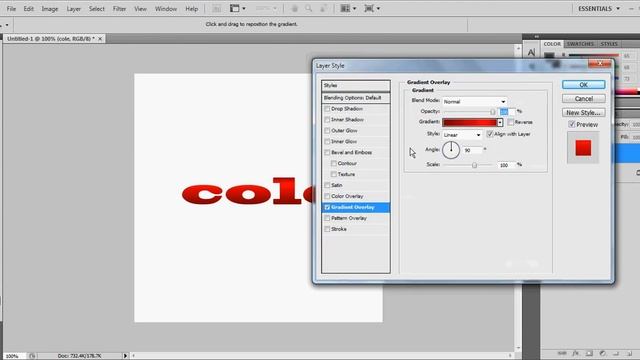Click the Launch Bridge icon in the top bar
640x360 pixels.
click(216, 9)
